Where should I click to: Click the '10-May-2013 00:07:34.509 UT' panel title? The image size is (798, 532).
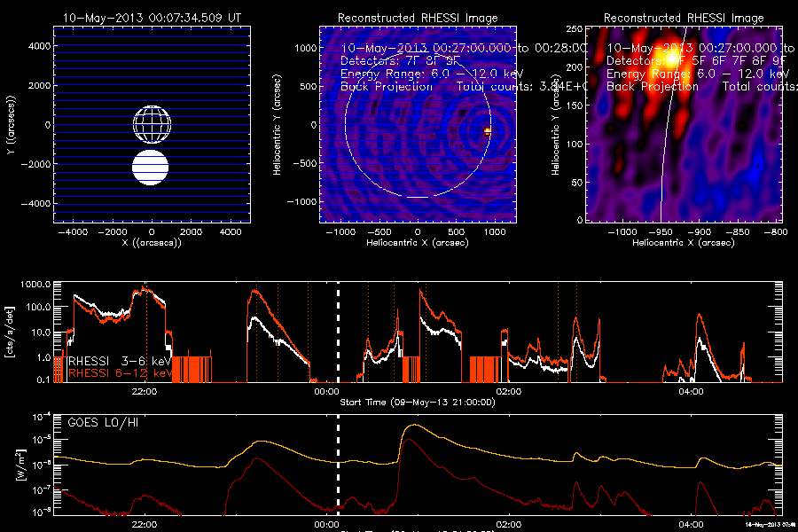(x=152, y=18)
